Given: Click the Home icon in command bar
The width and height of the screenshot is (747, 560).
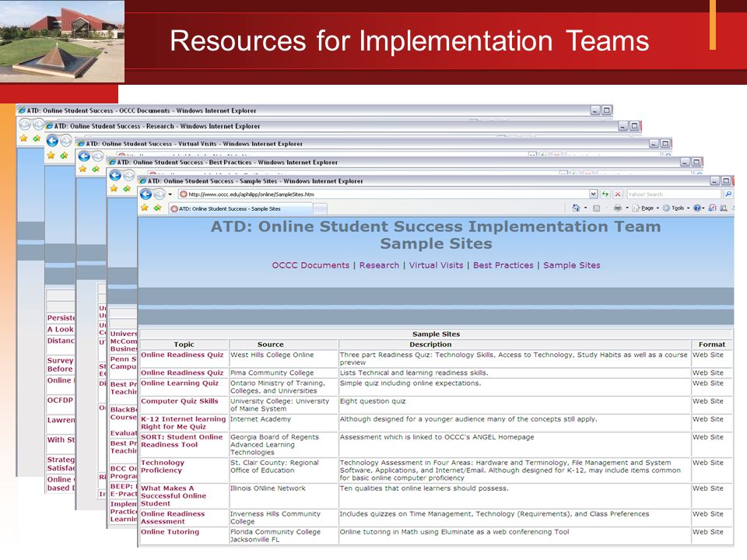Looking at the screenshot, I should pyautogui.click(x=576, y=208).
